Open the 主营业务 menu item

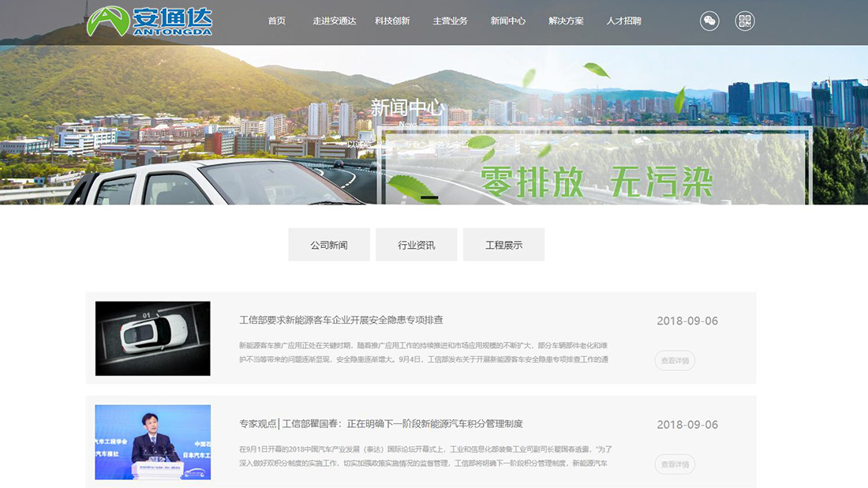point(450,21)
